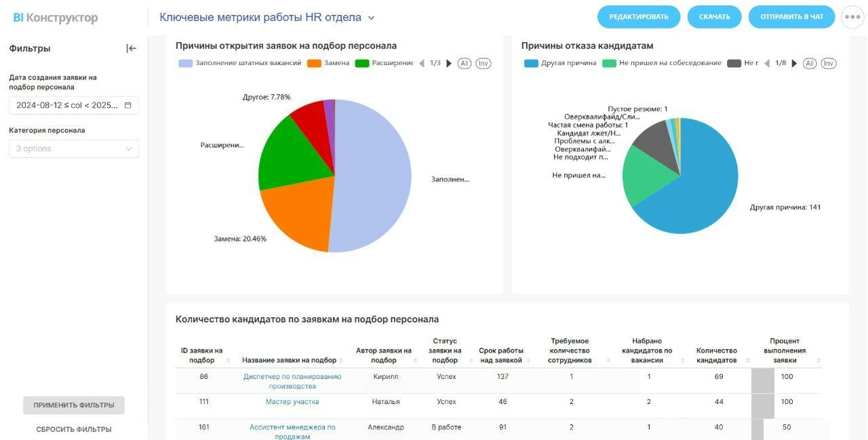
Task: Sort by Процент выполнения заявки column
Action: pyautogui.click(x=818, y=360)
